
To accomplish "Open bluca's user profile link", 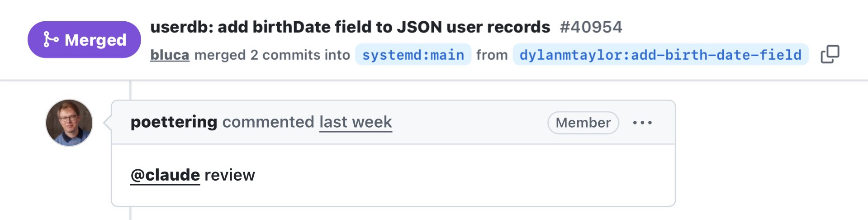I will tap(170, 55).
